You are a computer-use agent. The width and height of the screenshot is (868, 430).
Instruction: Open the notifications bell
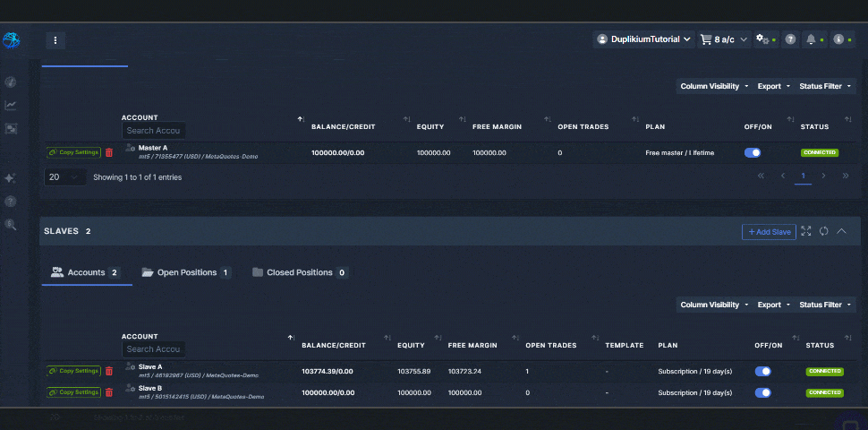point(811,39)
